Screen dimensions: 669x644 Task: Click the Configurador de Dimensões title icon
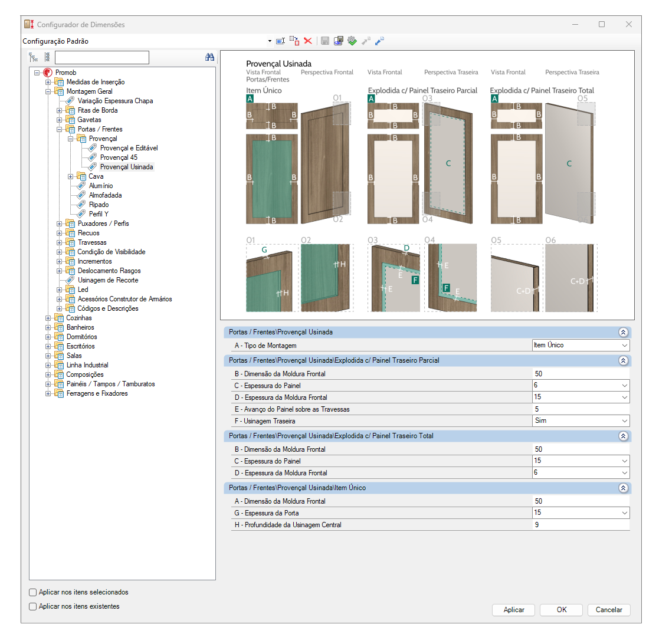[29, 24]
